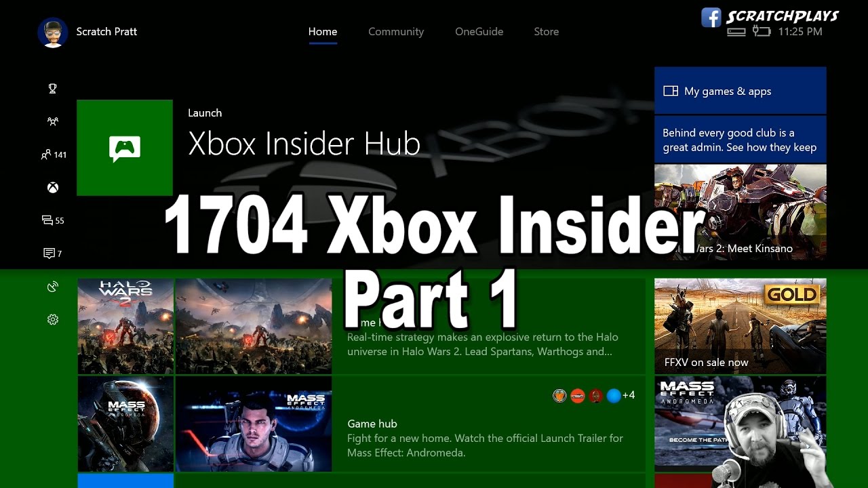Click the Xbox Insider Hub title
The height and width of the screenshot is (488, 868).
304,144
